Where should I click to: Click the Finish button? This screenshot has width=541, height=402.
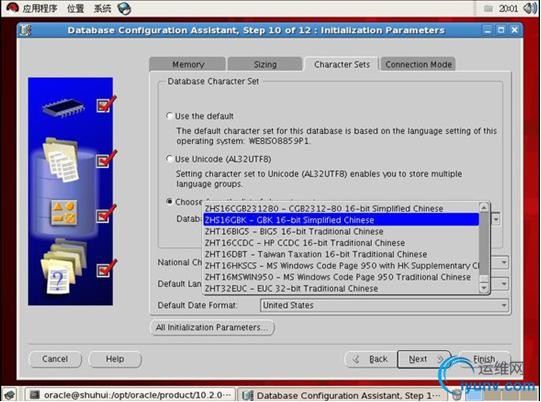[484, 359]
